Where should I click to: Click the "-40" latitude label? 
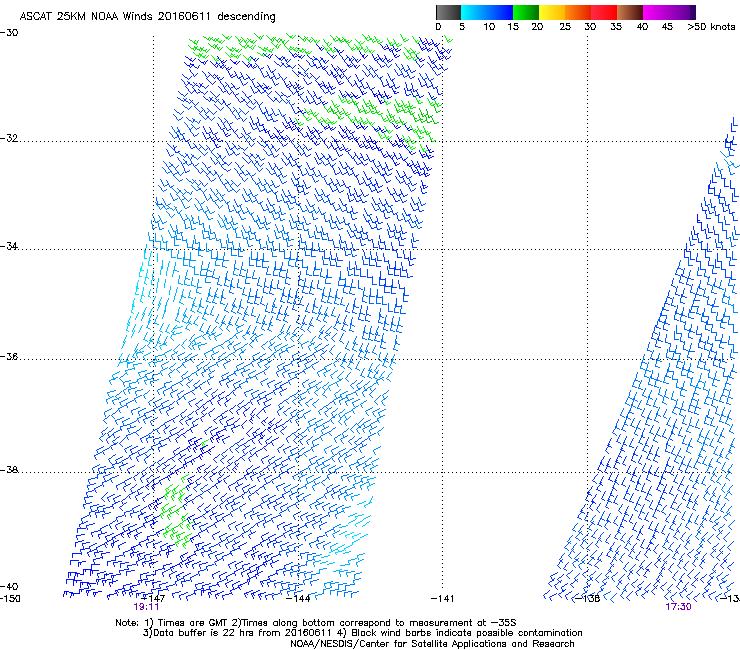(x=9, y=586)
